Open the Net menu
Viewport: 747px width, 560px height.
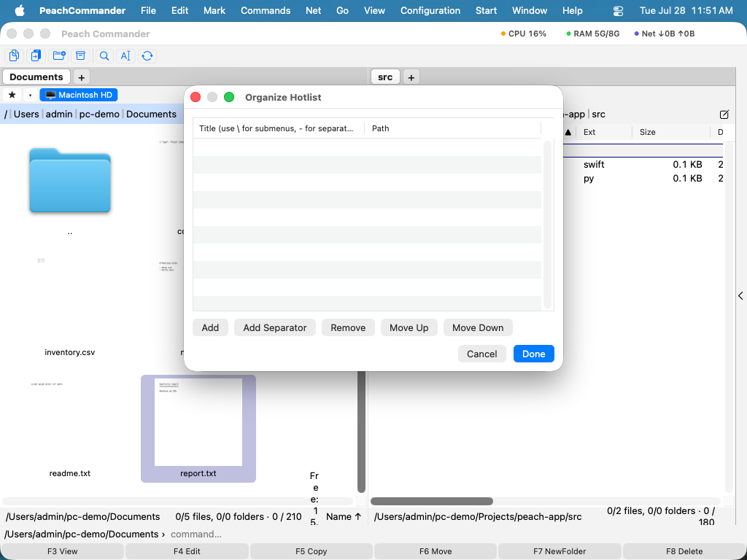click(314, 10)
